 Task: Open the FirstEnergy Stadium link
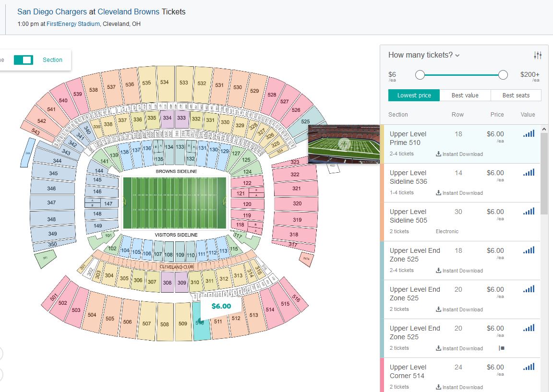click(73, 24)
